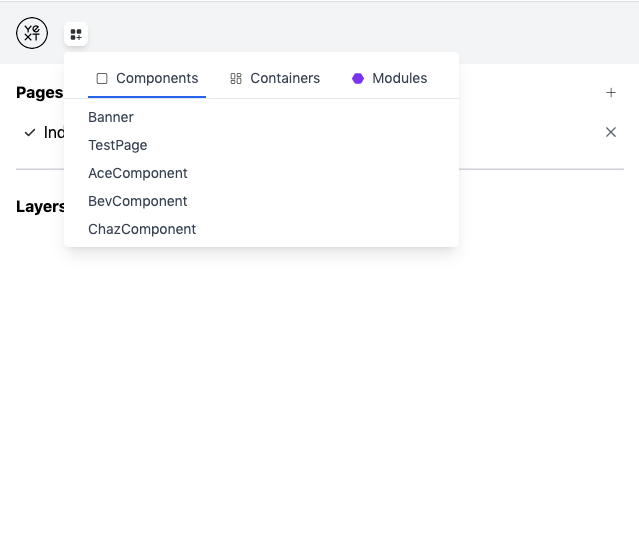Remove the Index page using X icon
This screenshot has width=639, height=539.
pyautogui.click(x=611, y=132)
